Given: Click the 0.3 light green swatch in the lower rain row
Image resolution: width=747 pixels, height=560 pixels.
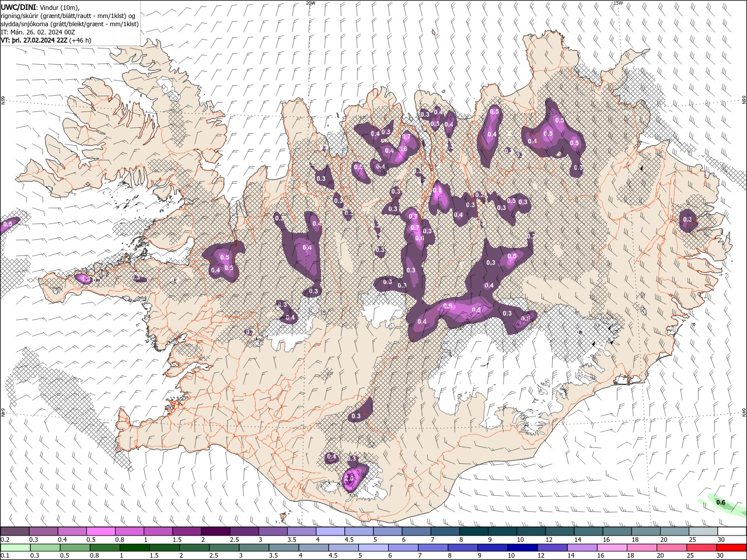Looking at the screenshot, I should point(46,547).
